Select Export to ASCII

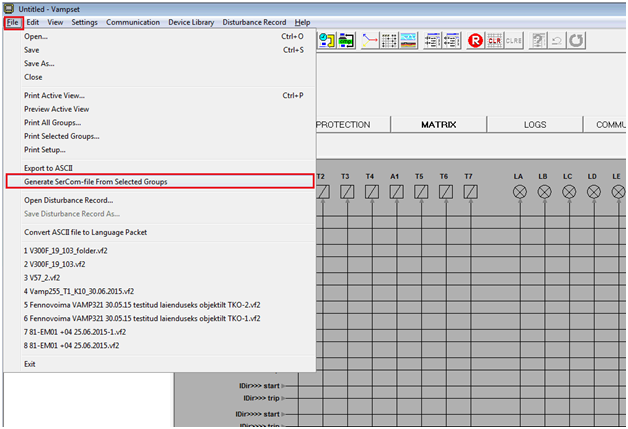(x=160, y=168)
